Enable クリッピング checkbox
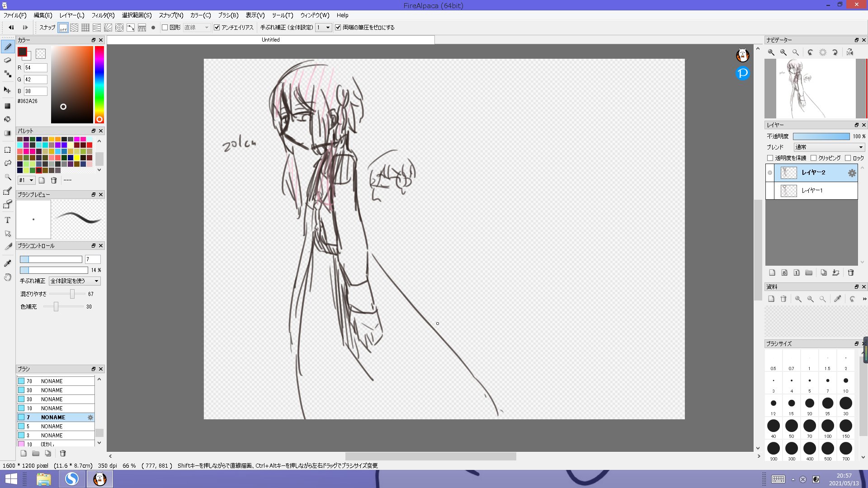This screenshot has height=488, width=868. click(x=813, y=158)
